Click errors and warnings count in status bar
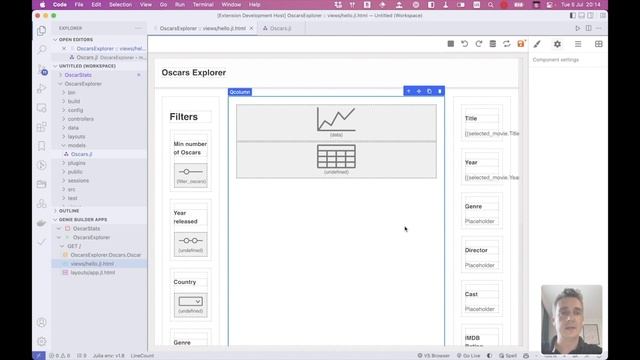 click(60, 356)
